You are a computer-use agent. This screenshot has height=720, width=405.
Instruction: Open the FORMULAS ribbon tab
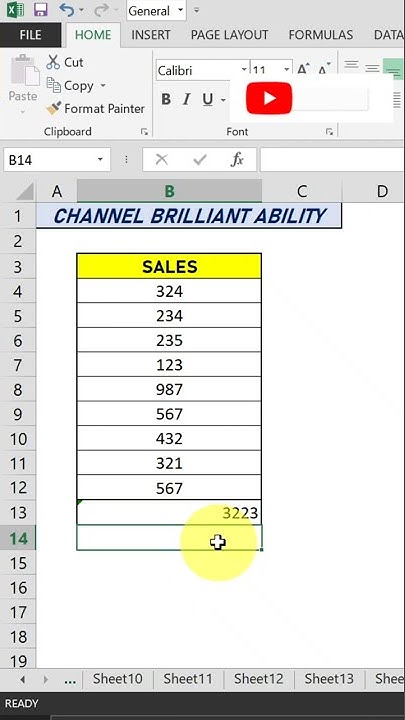(321, 35)
